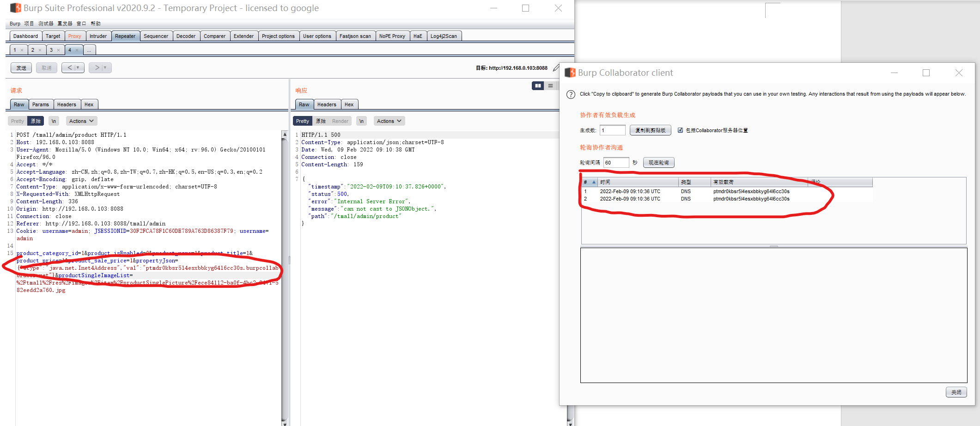
Task: Go forward to next request in history
Action: pos(97,67)
